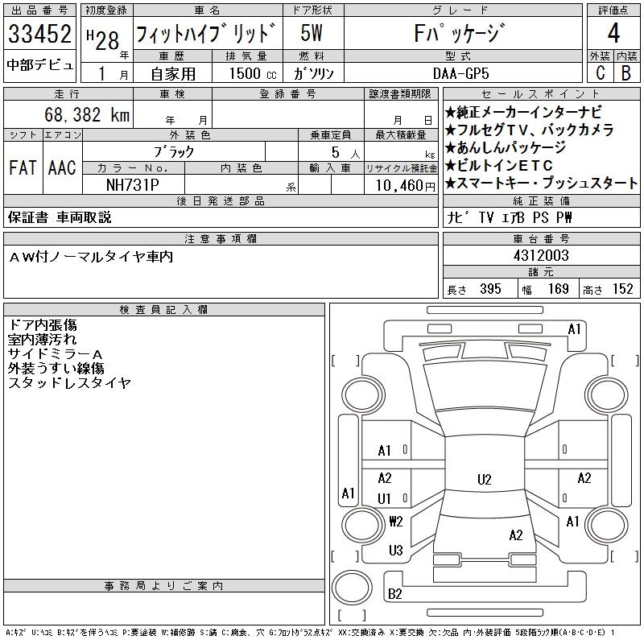Select the seating capacity 5 人
The height and width of the screenshot is (644, 644).
346,153
